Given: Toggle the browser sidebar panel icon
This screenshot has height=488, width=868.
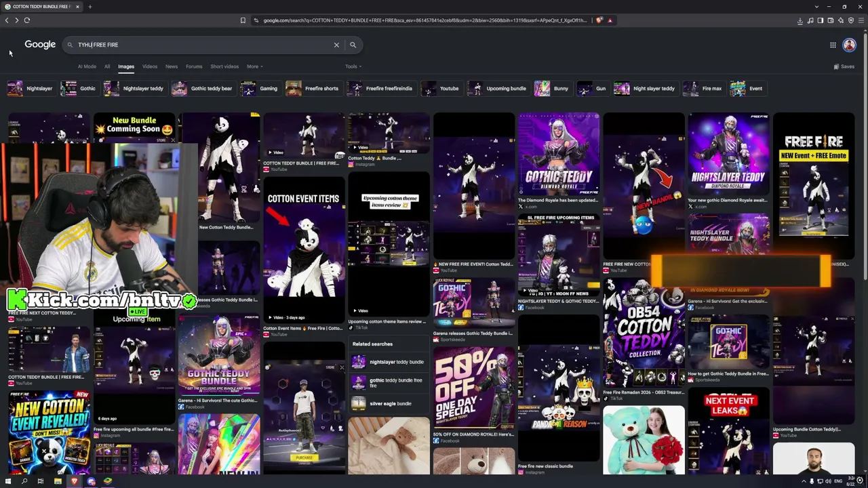Looking at the screenshot, I should pyautogui.click(x=821, y=20).
